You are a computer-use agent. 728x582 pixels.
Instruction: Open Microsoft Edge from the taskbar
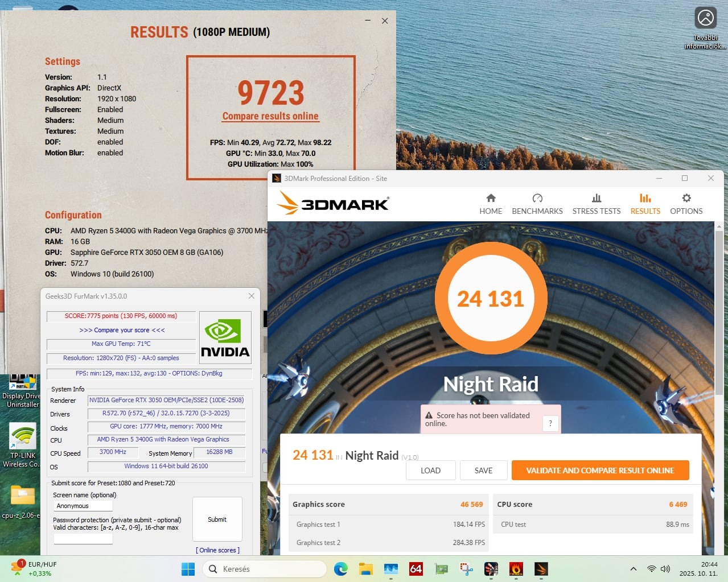341,569
